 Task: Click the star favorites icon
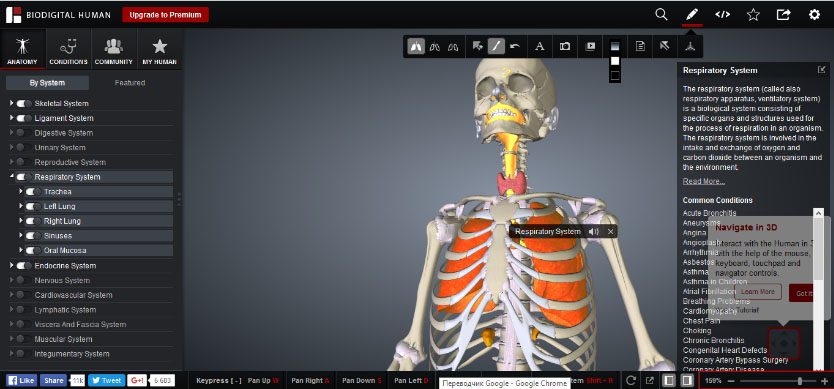point(753,15)
